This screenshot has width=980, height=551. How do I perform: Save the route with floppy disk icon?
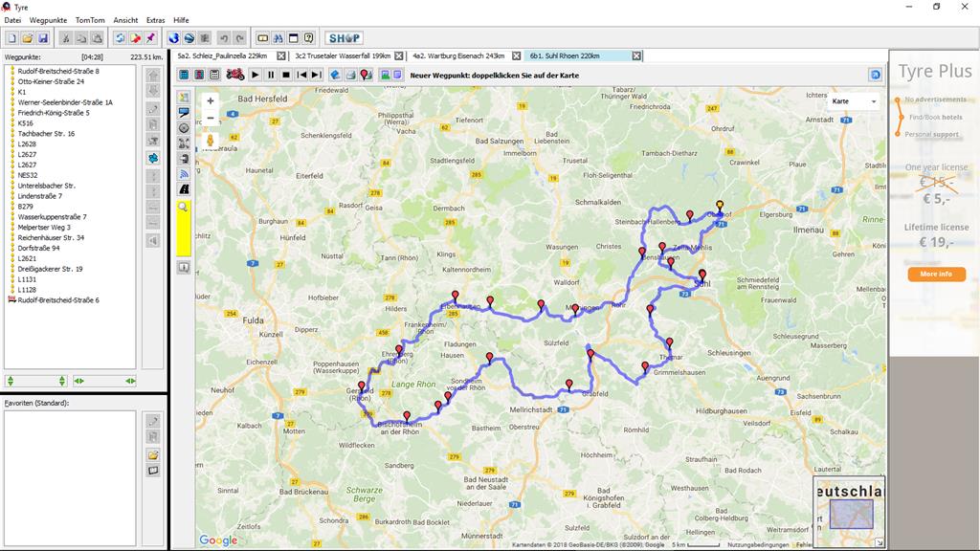tap(43, 38)
